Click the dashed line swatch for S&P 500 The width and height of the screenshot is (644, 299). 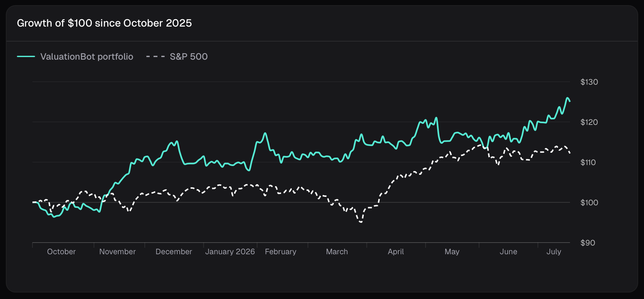coord(155,56)
